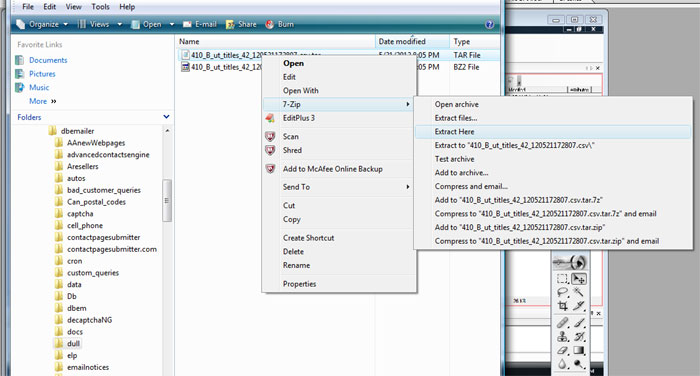Collapse the Folders pane chevron

tap(166, 117)
